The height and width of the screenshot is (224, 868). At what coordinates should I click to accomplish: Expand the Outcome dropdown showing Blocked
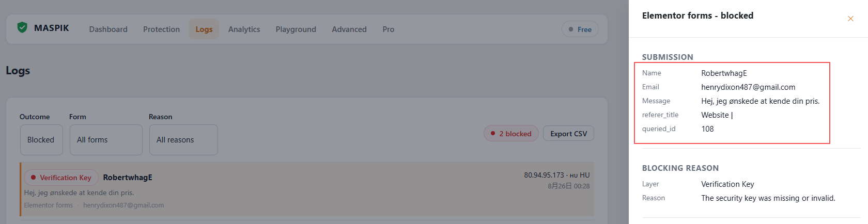coord(41,140)
